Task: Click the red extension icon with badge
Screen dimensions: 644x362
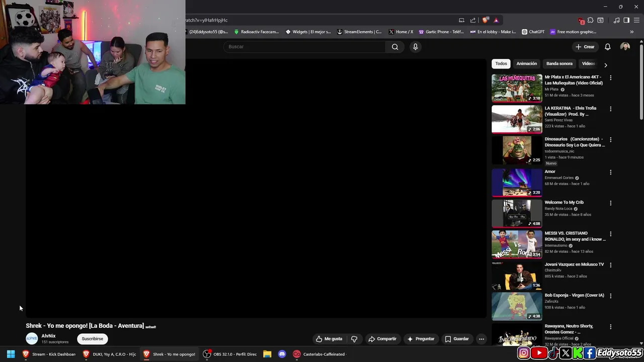Action: coord(581,21)
